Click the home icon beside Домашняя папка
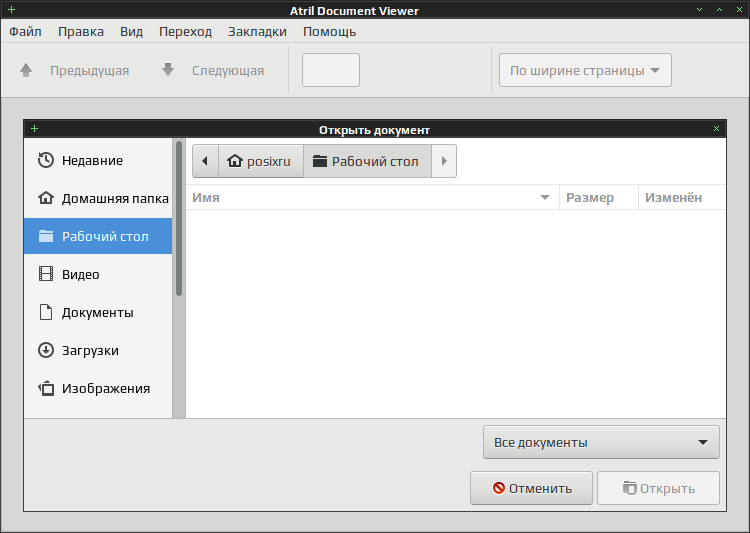This screenshot has width=750, height=533. point(46,198)
